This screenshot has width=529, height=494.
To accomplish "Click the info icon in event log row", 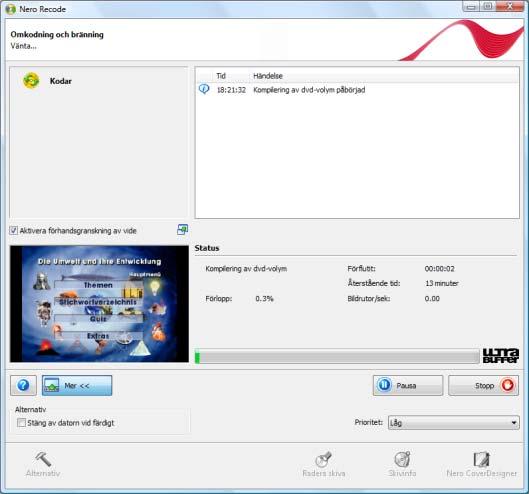I will coord(204,89).
